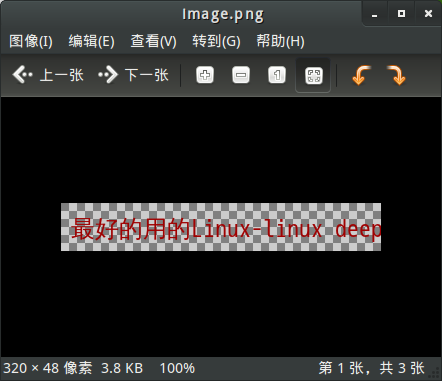Zoom out with the minus icon
The height and width of the screenshot is (381, 442).
241,75
